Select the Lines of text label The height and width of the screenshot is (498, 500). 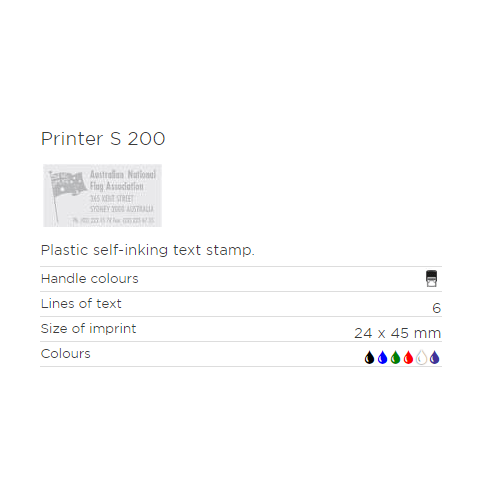[x=81, y=304]
